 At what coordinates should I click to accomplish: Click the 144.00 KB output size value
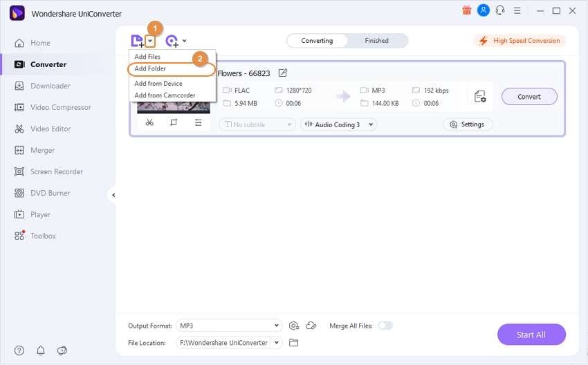385,103
